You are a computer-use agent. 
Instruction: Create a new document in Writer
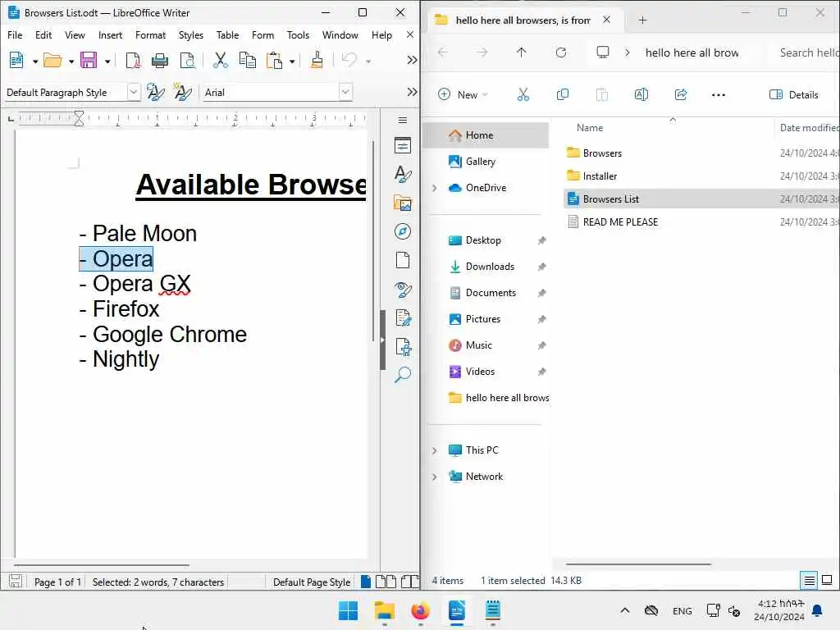[16, 60]
